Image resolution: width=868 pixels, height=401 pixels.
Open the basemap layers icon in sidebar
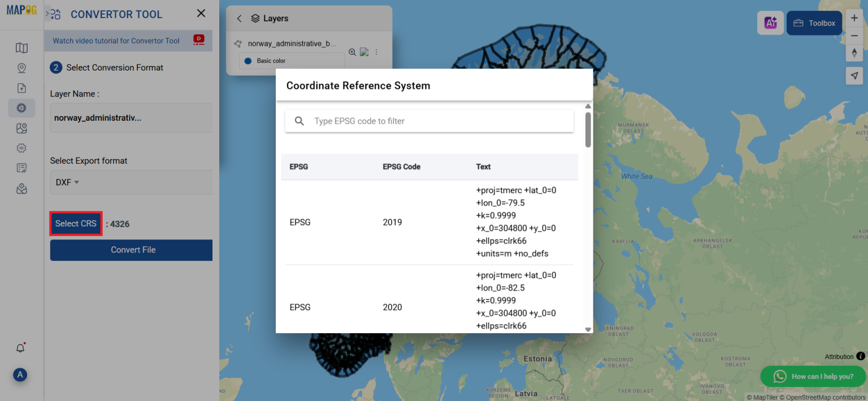click(21, 128)
